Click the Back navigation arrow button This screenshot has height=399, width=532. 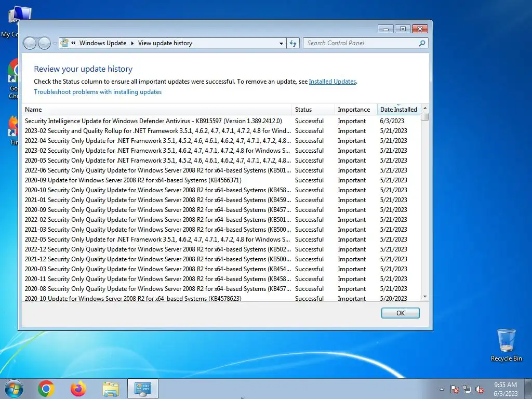click(30, 43)
